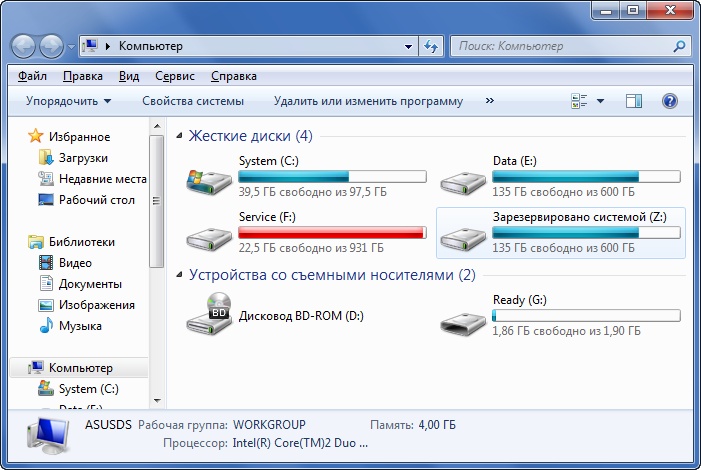Click Компьютер breadcrumb in address bar
The height and width of the screenshot is (470, 701).
[151, 46]
